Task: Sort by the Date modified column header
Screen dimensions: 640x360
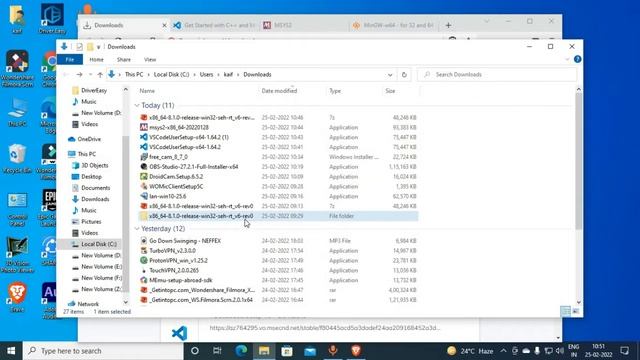Action: pyautogui.click(x=279, y=91)
